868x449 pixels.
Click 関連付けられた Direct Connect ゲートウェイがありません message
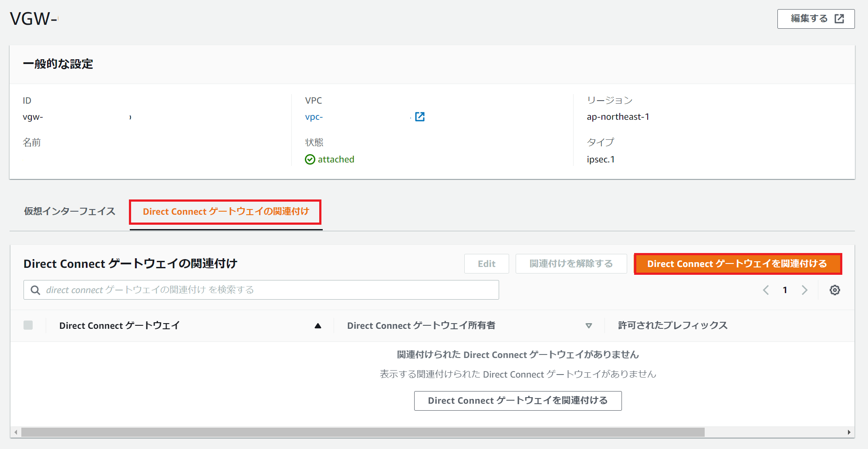point(518,354)
